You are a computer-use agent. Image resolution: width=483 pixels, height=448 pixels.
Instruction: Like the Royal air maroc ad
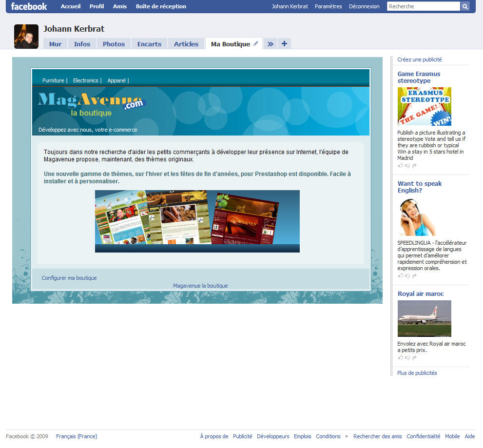pos(401,357)
